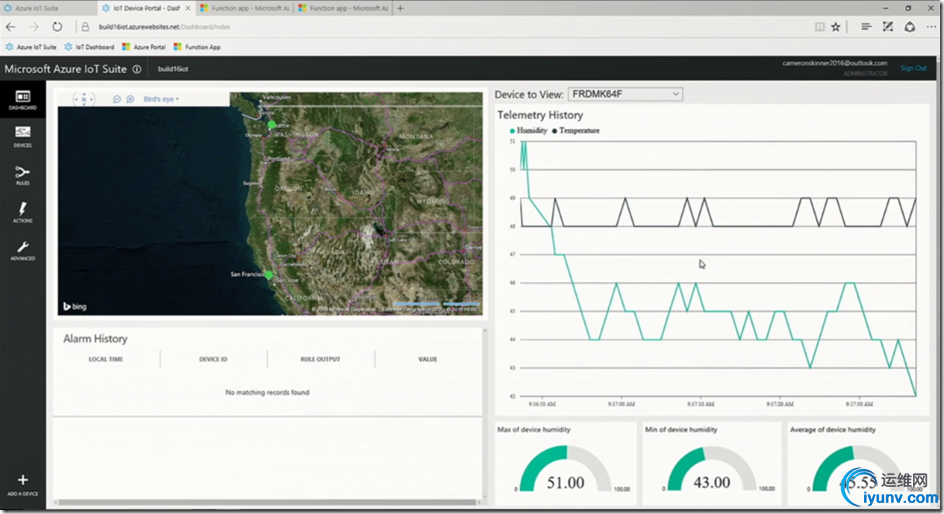Click the cameronskinner2016@outlook.com account text
944x514 pixels.
pos(834,63)
